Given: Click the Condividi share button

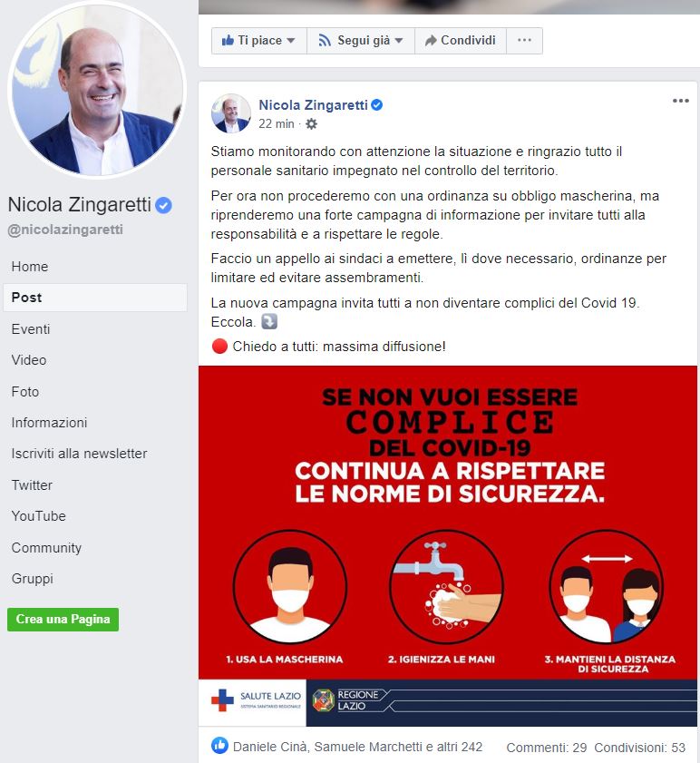Looking at the screenshot, I should coord(461,41).
